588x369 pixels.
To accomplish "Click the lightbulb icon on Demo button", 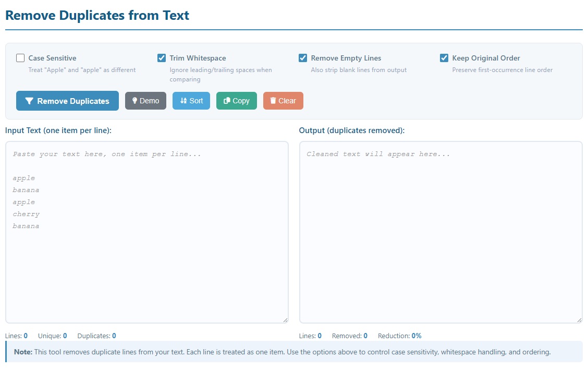I will click(134, 101).
